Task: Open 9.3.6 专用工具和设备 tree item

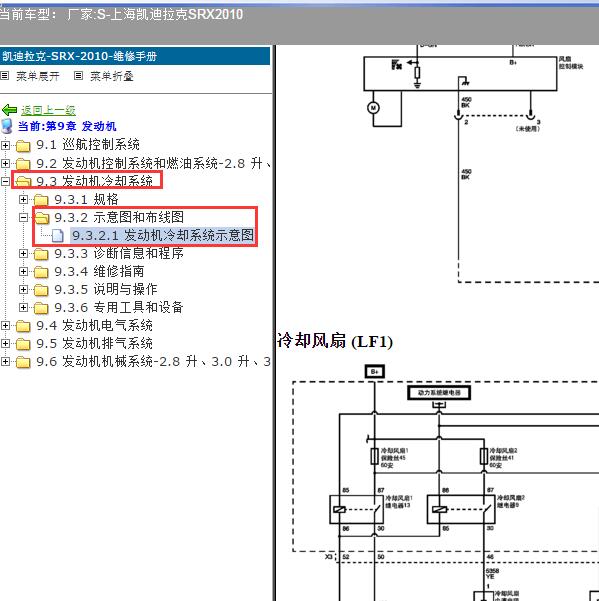Action: point(119,307)
